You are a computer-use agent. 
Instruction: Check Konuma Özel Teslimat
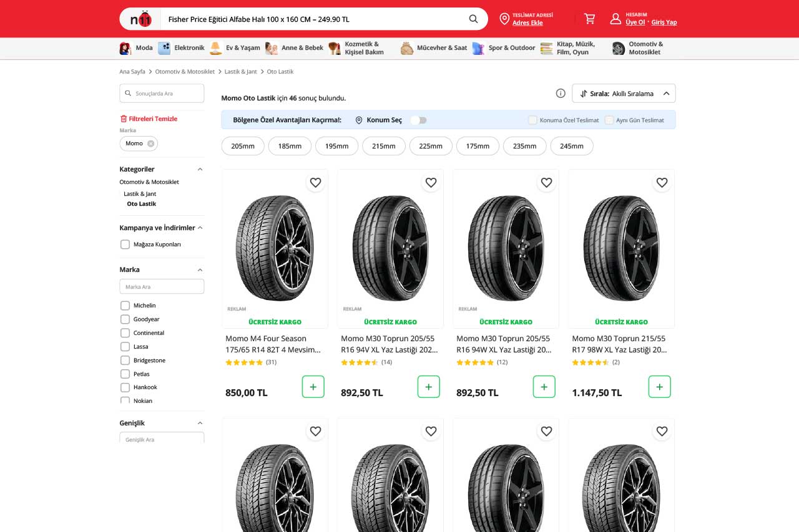click(532, 120)
